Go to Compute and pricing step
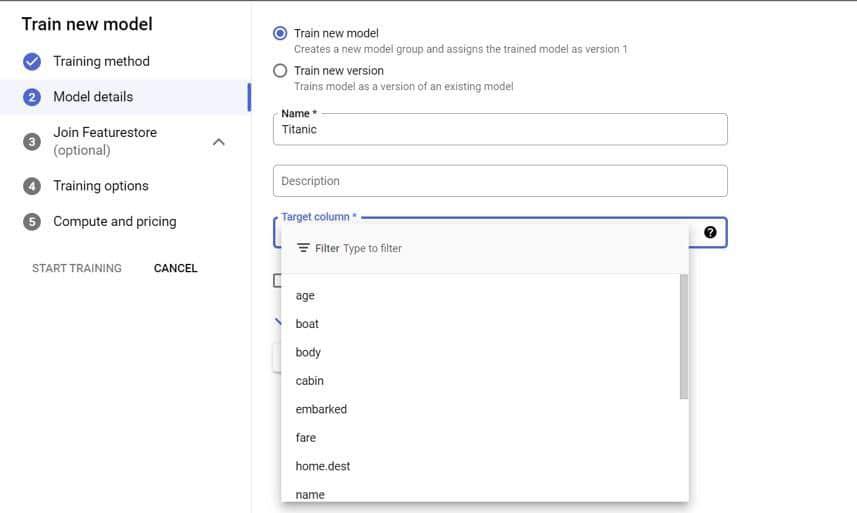This screenshot has height=513, width=857. [x=114, y=222]
